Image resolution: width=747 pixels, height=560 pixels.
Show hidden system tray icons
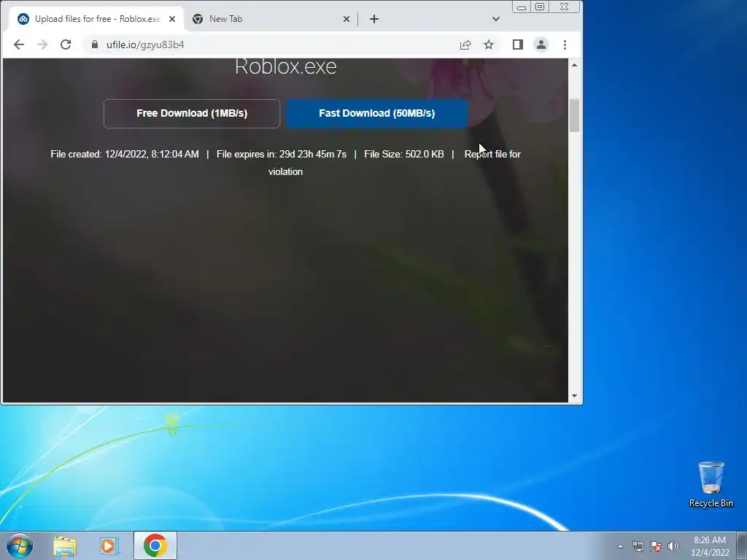[x=620, y=546]
